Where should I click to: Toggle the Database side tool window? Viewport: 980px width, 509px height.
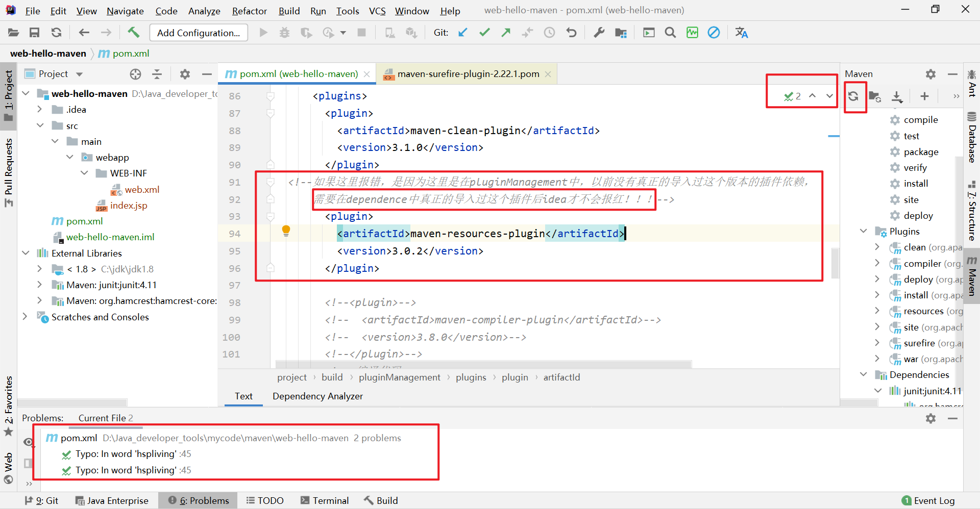pos(972,137)
